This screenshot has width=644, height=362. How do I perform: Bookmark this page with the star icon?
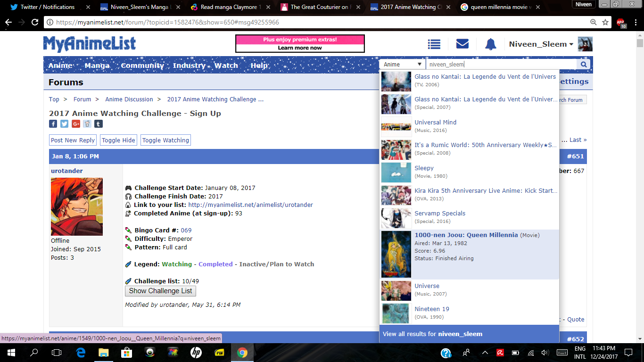(x=605, y=22)
